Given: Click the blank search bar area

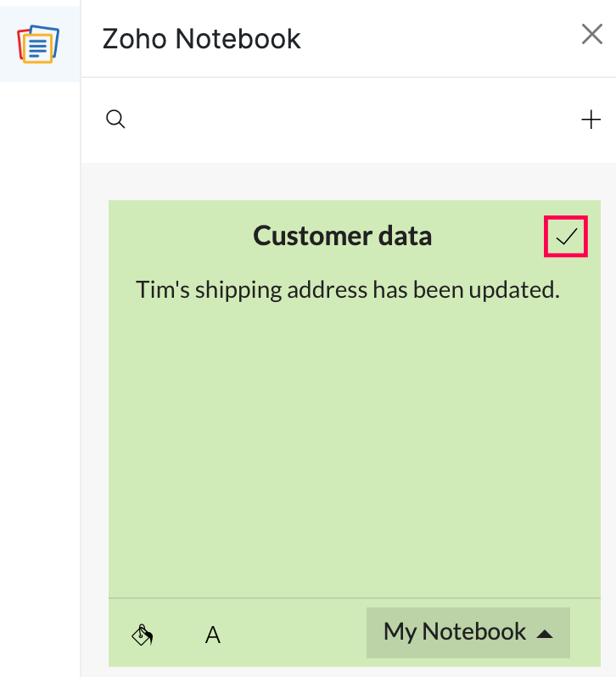Looking at the screenshot, I should point(348,120).
